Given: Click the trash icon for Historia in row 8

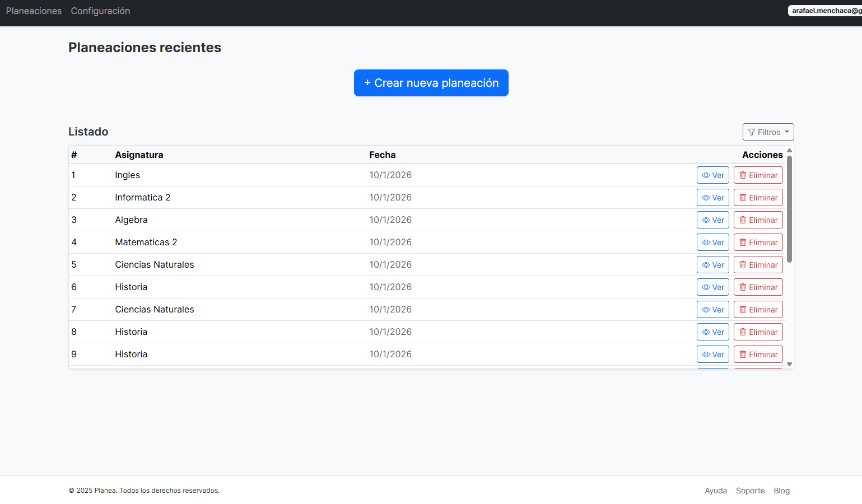Looking at the screenshot, I should [743, 332].
